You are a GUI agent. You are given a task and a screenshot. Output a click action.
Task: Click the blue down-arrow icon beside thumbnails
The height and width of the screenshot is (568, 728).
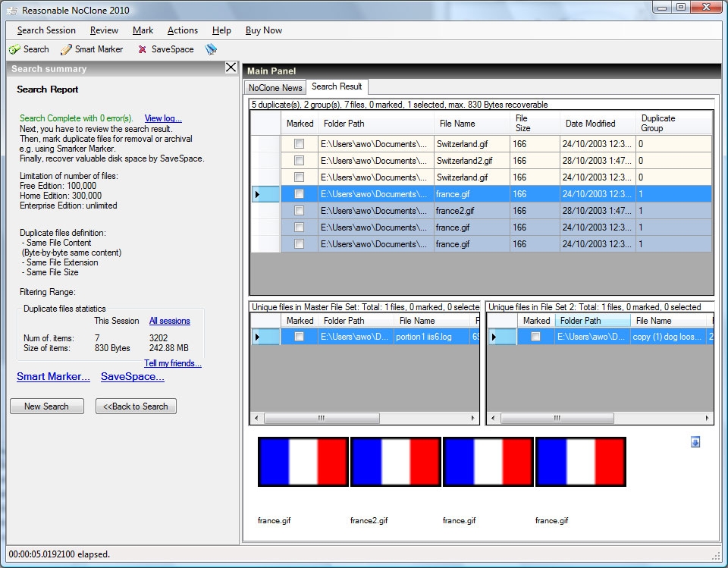(695, 442)
